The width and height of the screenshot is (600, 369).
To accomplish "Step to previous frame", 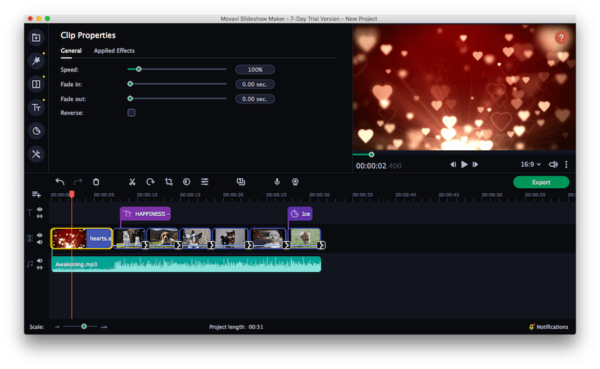I will pyautogui.click(x=453, y=165).
